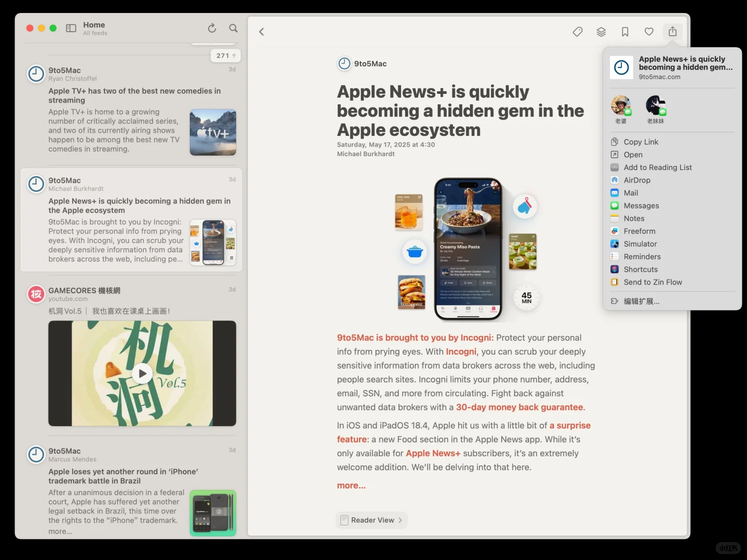Follow the 30-day money back guarantee link
747x560 pixels.
coord(519,408)
